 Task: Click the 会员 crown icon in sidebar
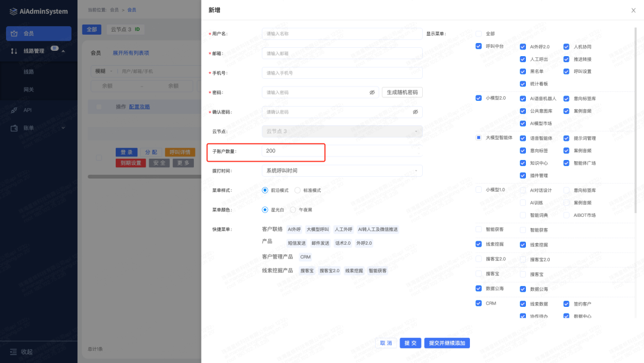point(14,33)
